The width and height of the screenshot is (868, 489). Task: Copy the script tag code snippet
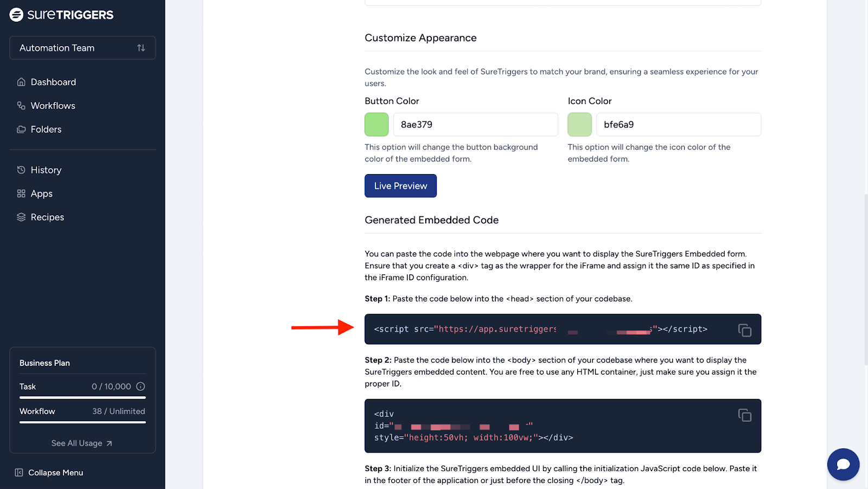click(x=745, y=330)
